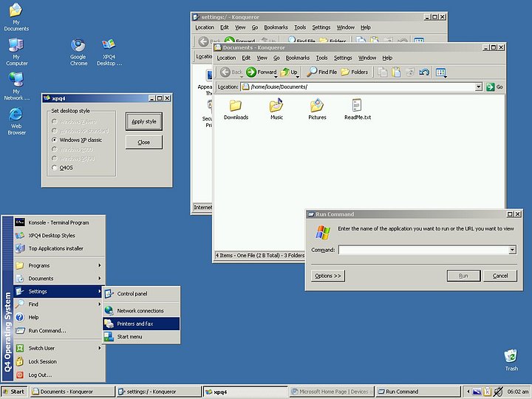Click the Options >> button in Run Command
This screenshot has width=532, height=399.
[x=328, y=276]
